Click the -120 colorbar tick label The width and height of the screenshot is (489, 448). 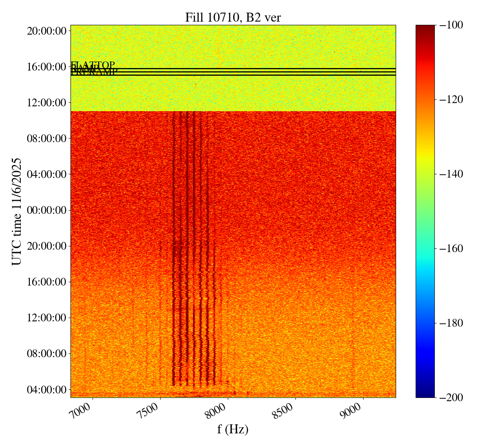point(451,100)
